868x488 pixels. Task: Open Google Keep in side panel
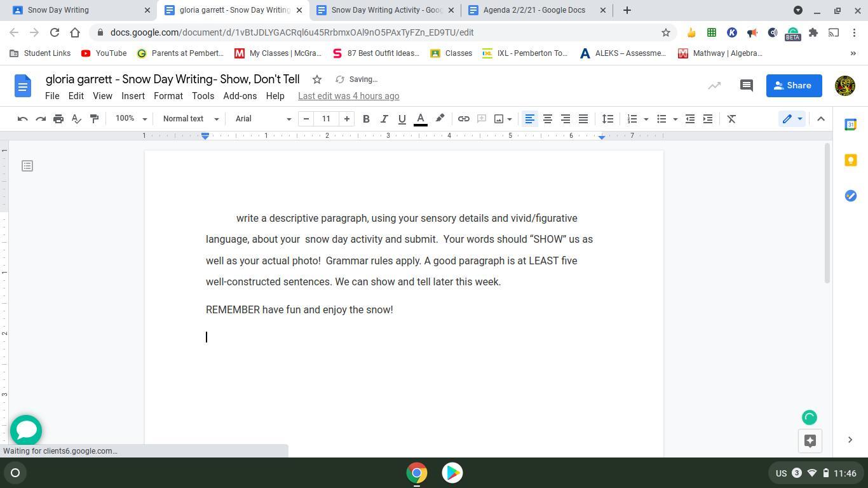(850, 160)
